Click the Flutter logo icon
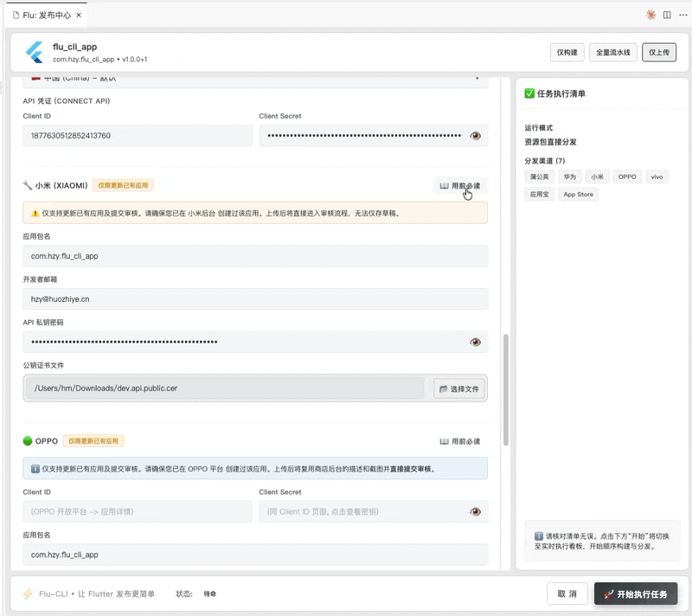This screenshot has width=692, height=616. click(35, 52)
